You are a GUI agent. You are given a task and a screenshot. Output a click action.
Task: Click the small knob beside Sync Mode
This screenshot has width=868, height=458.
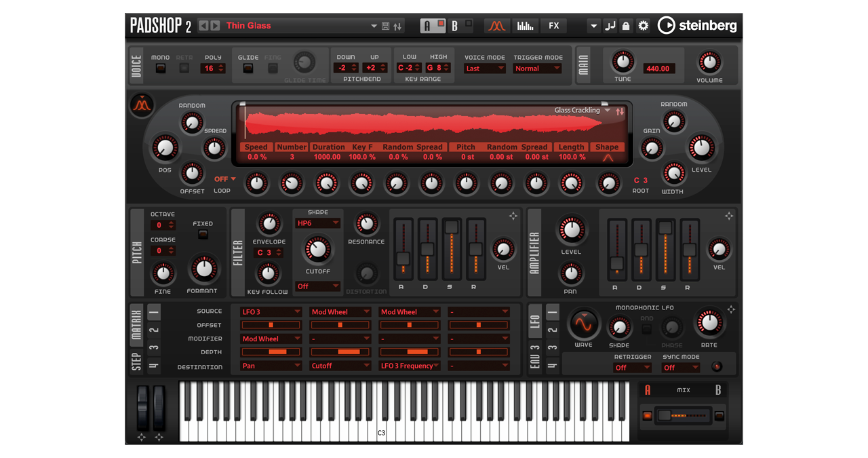tap(716, 367)
